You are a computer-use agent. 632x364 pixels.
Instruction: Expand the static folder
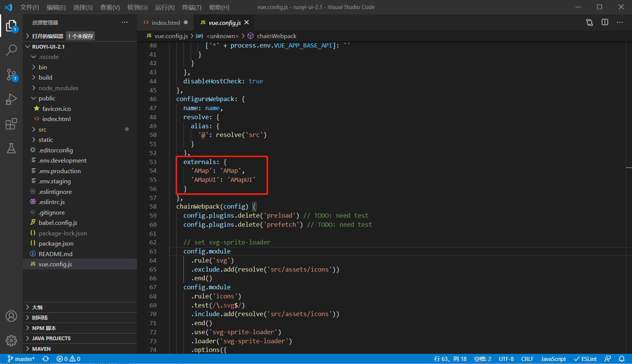tap(80, 140)
